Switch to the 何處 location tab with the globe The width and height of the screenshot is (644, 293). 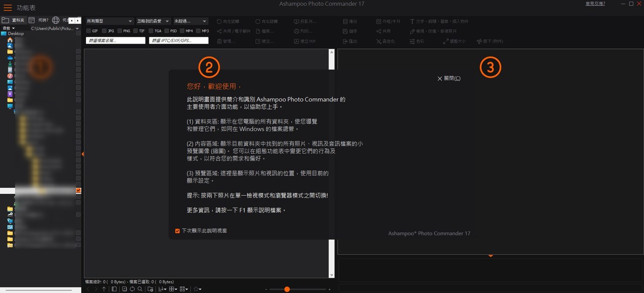60,20
